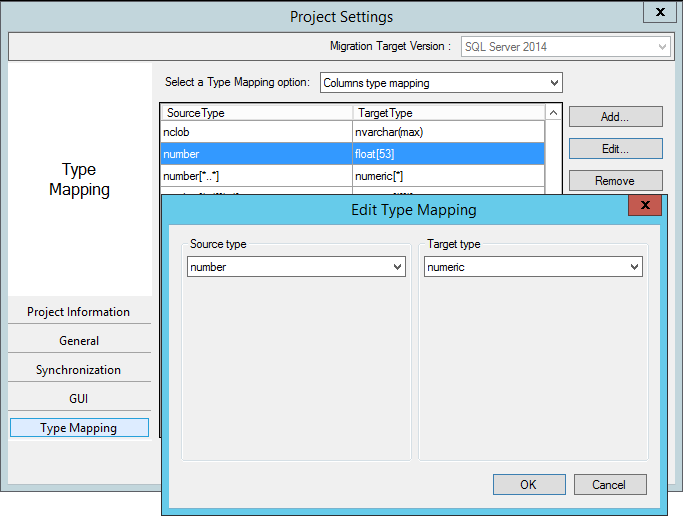683x516 pixels.
Task: Sort by the SourceType column header
Action: pos(257,113)
